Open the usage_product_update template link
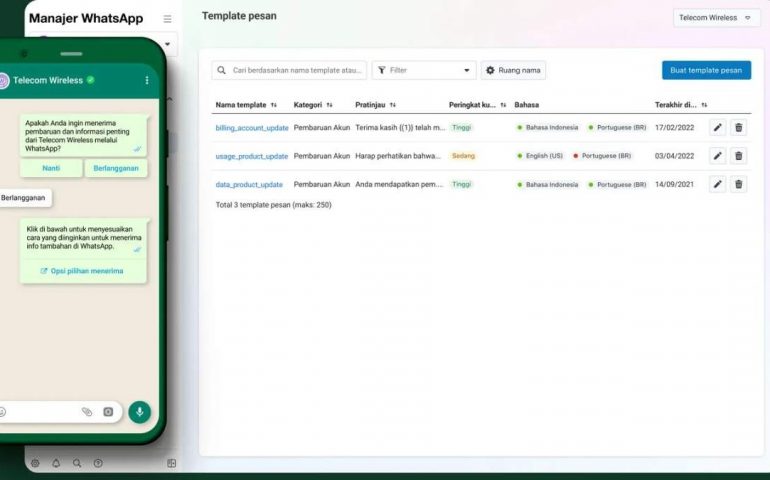Viewport: 770px width, 480px height. tap(251, 156)
